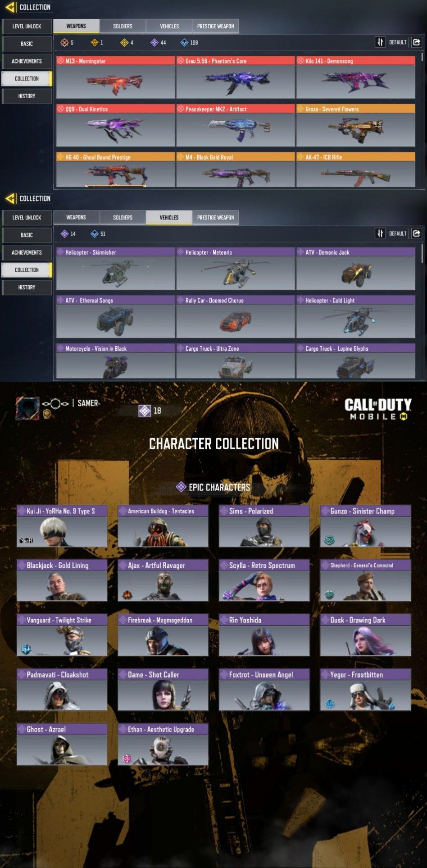Click the mythic rarity icon showing count 5
The image size is (427, 868).
(64, 42)
